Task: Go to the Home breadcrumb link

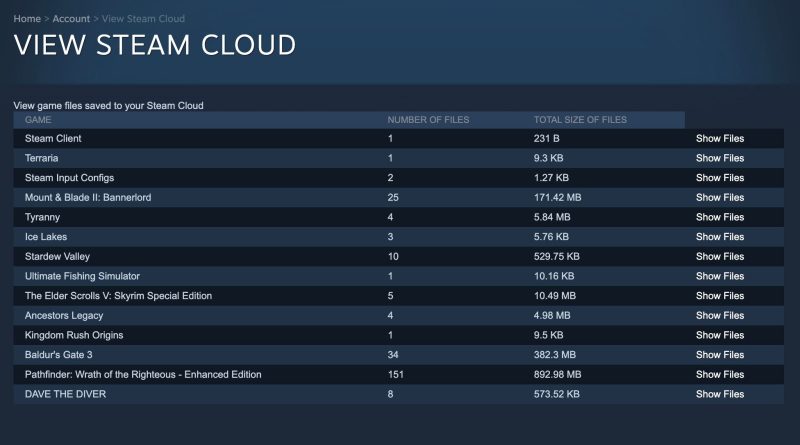Action: pos(27,19)
